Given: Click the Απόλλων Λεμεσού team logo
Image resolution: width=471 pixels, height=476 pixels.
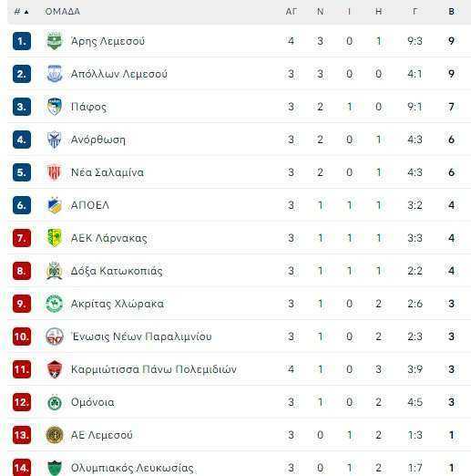Looking at the screenshot, I should coord(55,74).
